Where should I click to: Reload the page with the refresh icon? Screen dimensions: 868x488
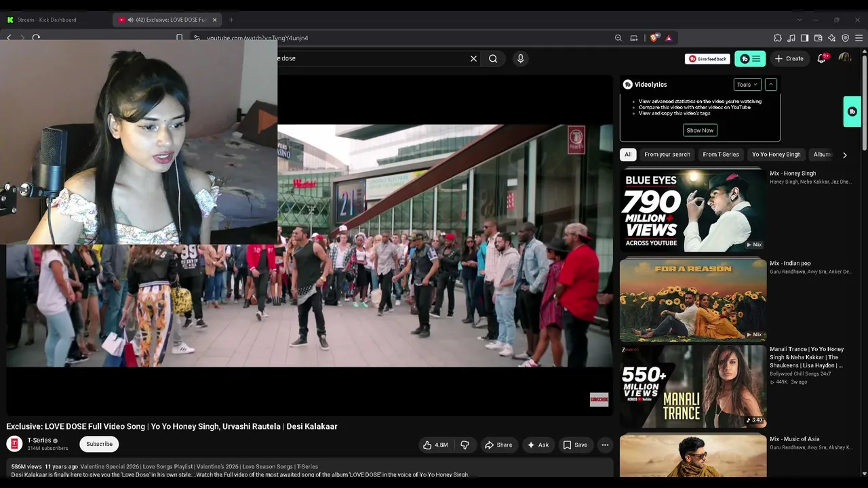[x=36, y=38]
